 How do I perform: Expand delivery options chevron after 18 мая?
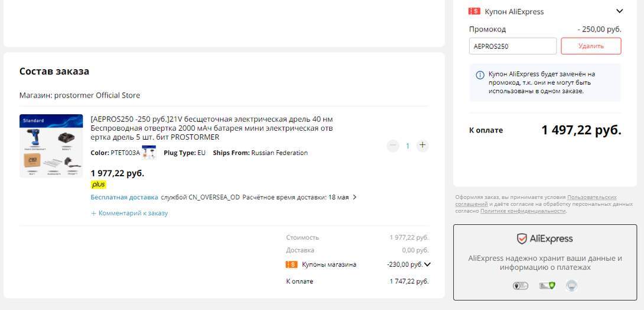click(355, 198)
